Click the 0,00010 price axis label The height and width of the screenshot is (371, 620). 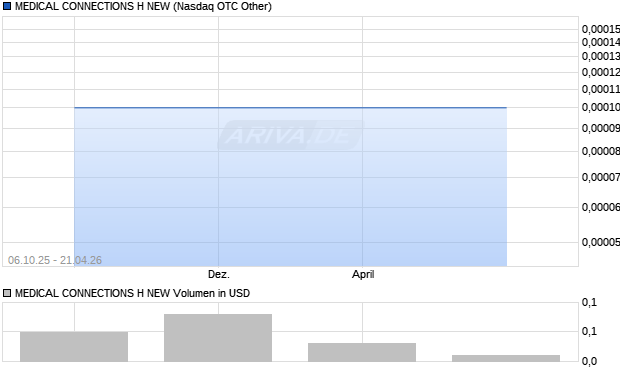click(601, 107)
